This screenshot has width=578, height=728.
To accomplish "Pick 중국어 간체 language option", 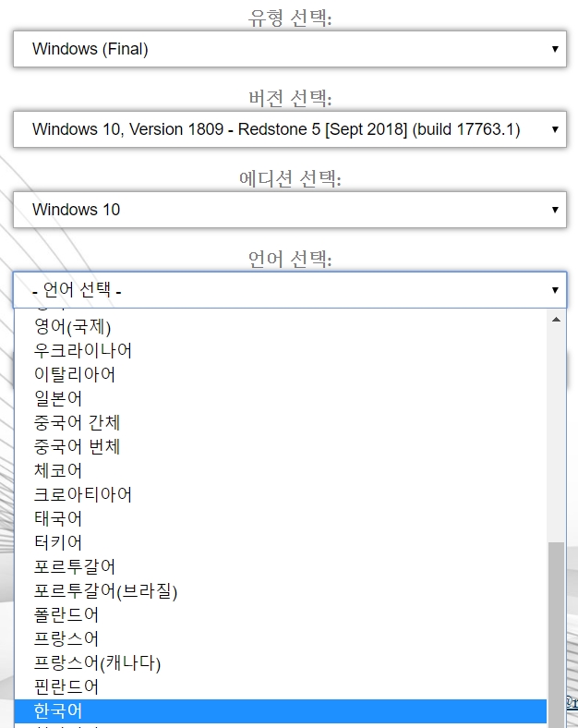I will (x=280, y=422).
